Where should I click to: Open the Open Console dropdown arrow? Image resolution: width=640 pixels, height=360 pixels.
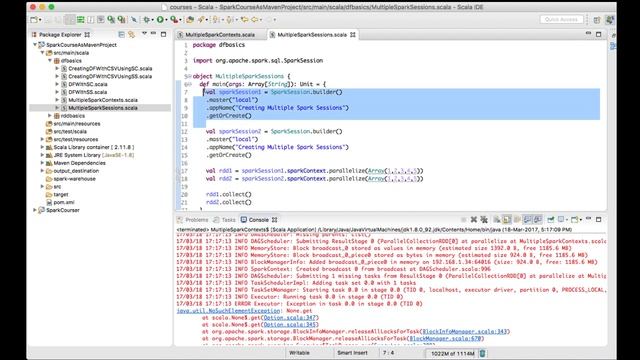click(580, 220)
